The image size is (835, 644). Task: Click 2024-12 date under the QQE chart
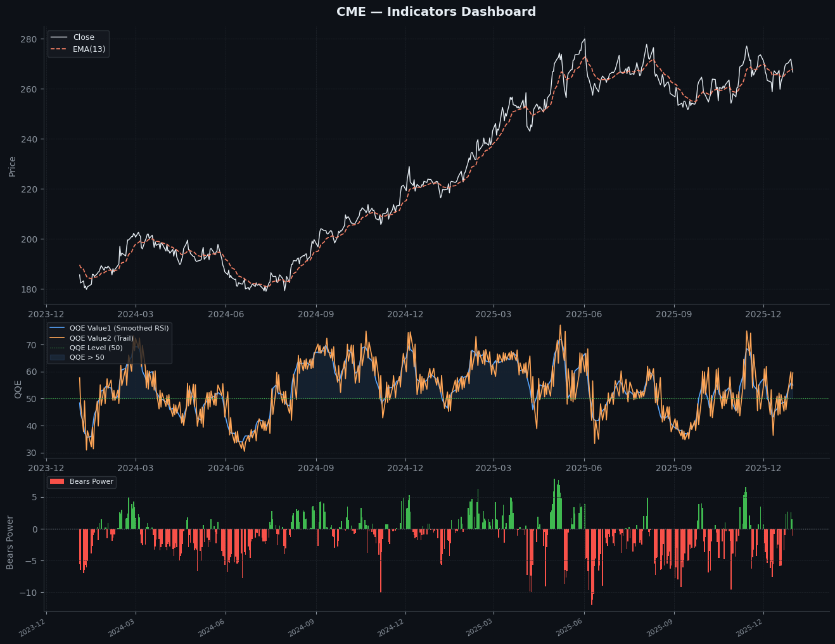point(405,468)
